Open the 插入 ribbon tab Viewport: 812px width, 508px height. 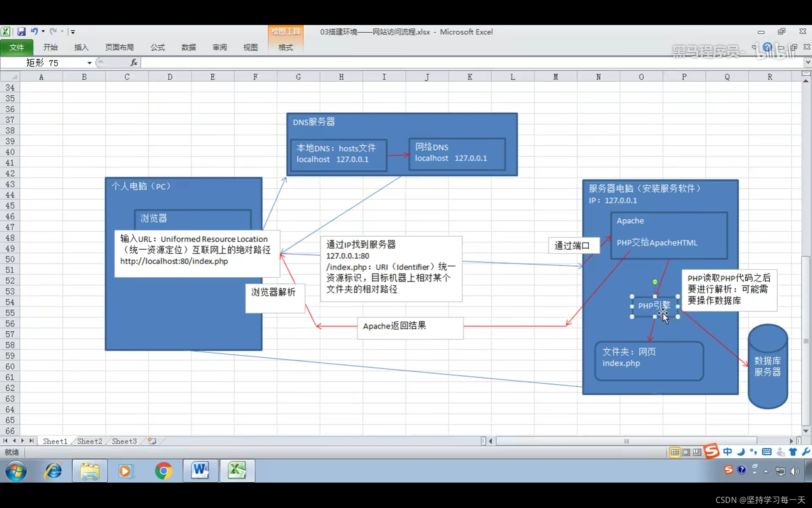click(81, 47)
